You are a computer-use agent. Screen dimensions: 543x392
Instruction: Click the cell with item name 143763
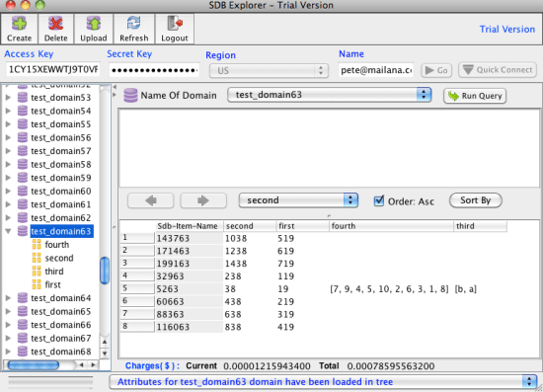(189, 238)
